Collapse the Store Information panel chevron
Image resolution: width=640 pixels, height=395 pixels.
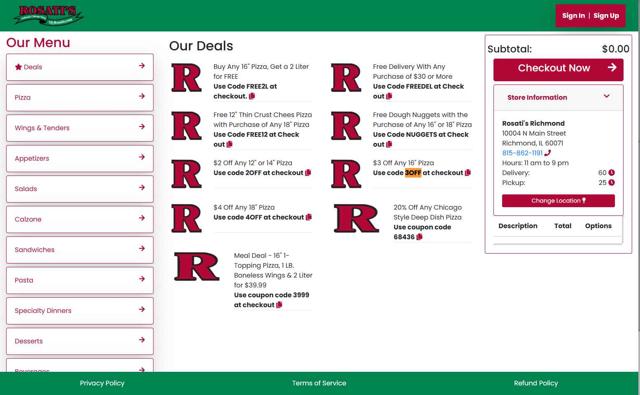tap(607, 96)
